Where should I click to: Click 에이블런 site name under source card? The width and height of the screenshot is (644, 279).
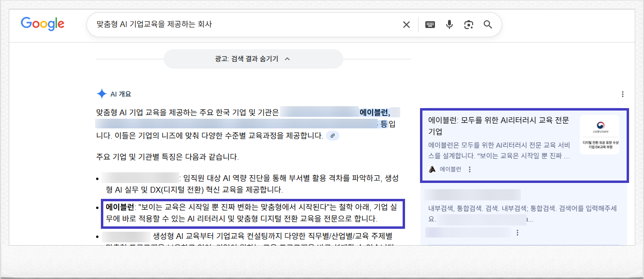click(450, 169)
